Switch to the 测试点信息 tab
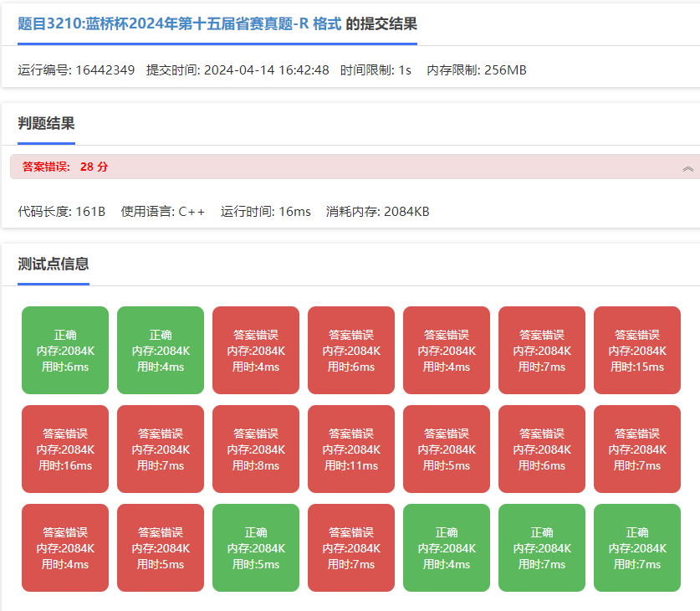The image size is (700, 611). 54,264
